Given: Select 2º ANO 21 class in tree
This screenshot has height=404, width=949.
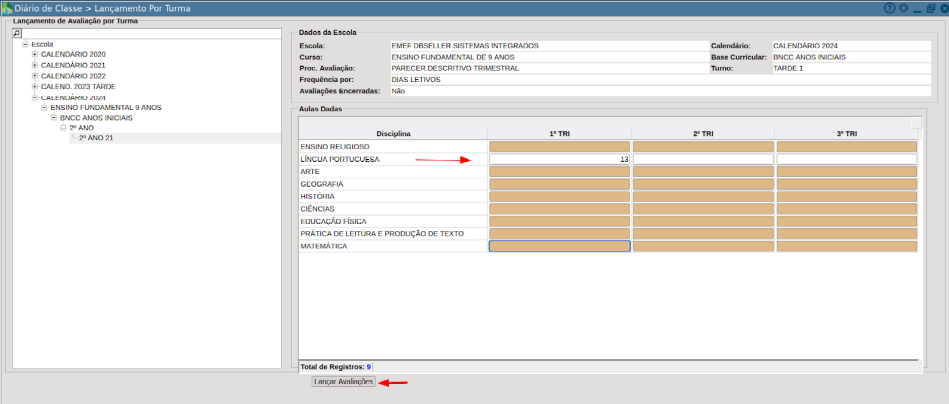Looking at the screenshot, I should (x=96, y=138).
